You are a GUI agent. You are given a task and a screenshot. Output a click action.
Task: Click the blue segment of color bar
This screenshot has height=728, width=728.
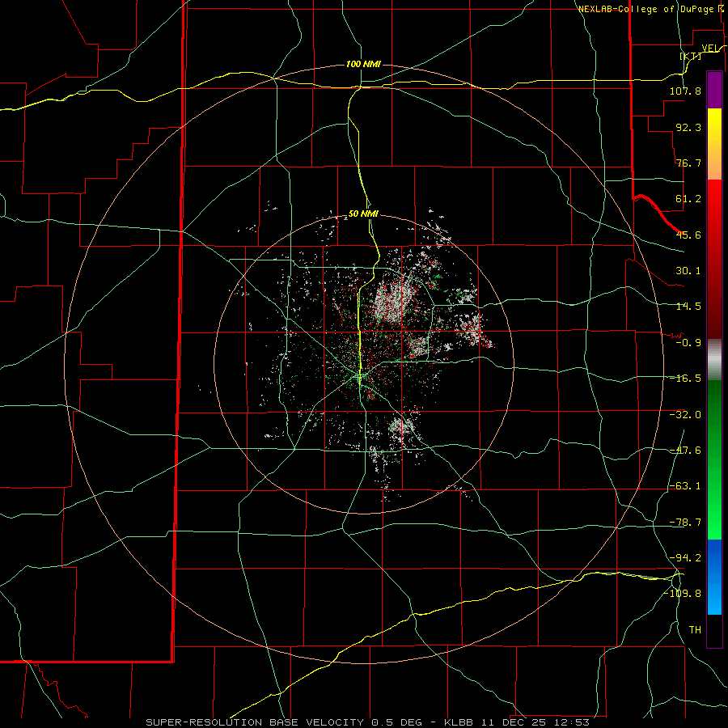[x=714, y=577]
